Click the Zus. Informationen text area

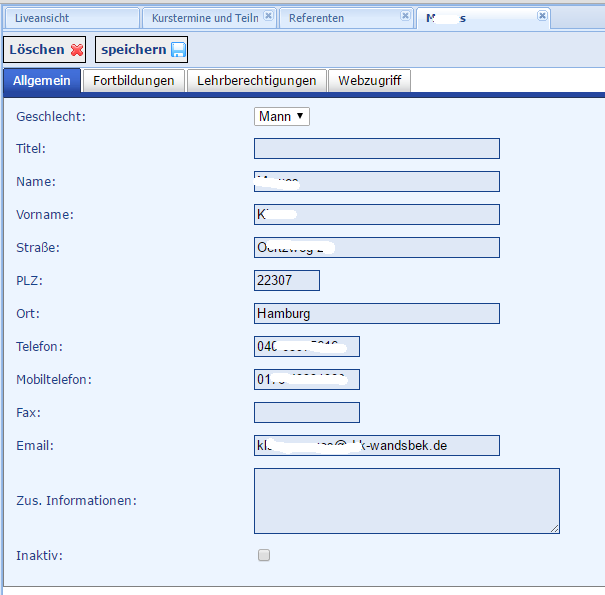tap(406, 500)
